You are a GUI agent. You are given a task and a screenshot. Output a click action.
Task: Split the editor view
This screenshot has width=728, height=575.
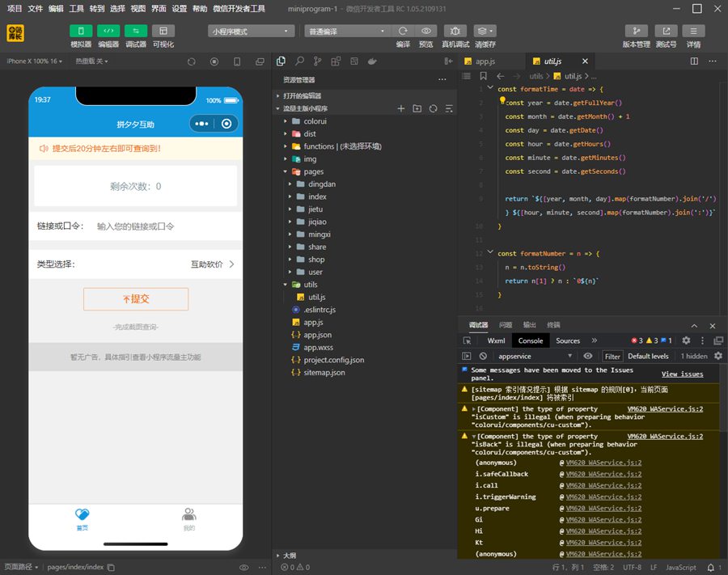click(x=694, y=61)
